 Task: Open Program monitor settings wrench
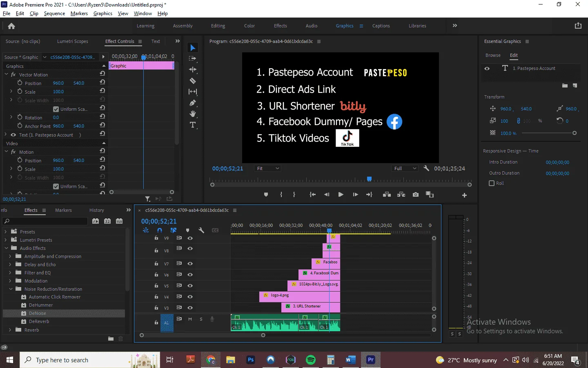point(426,168)
